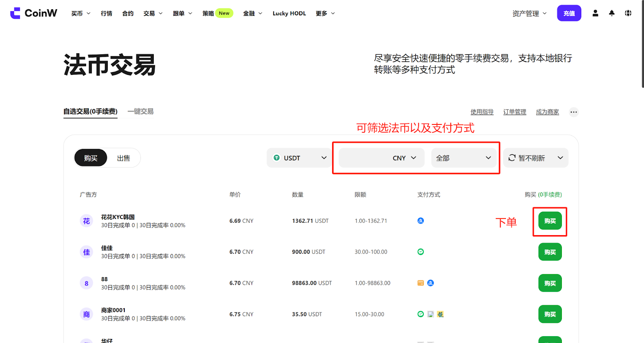Open the Lucky HODL page
Screen dimensions: 644x343
click(x=289, y=13)
